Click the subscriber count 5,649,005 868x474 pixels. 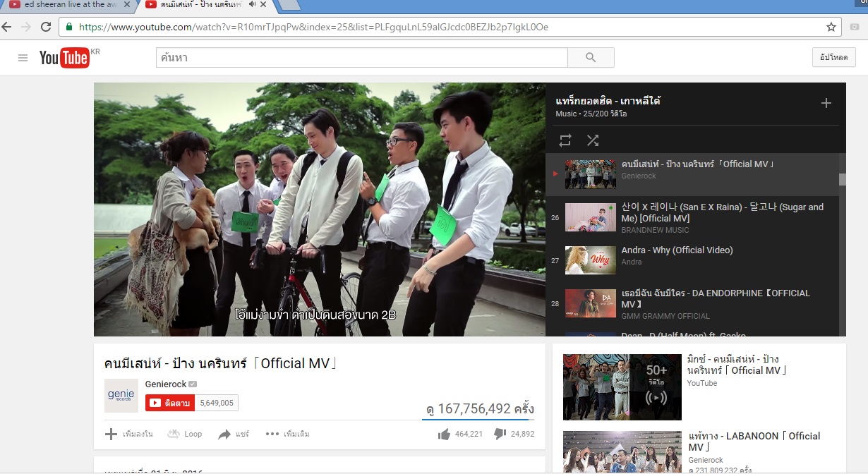pos(217,403)
